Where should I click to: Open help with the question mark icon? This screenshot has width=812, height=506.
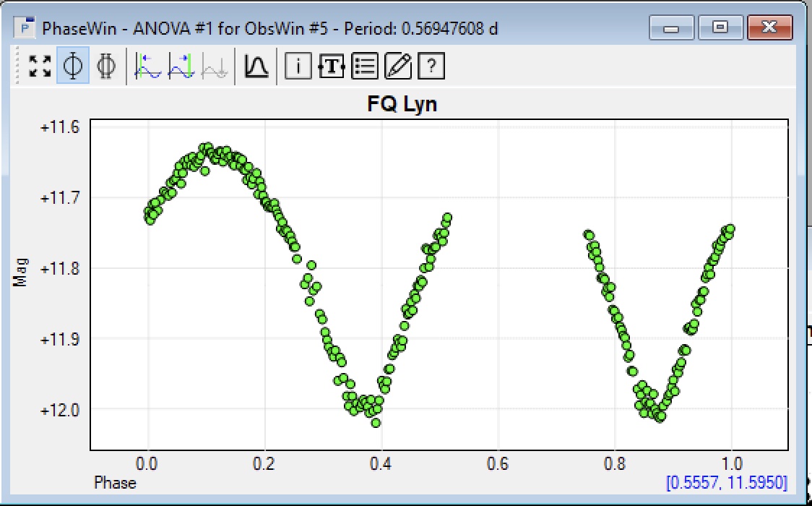tap(431, 67)
